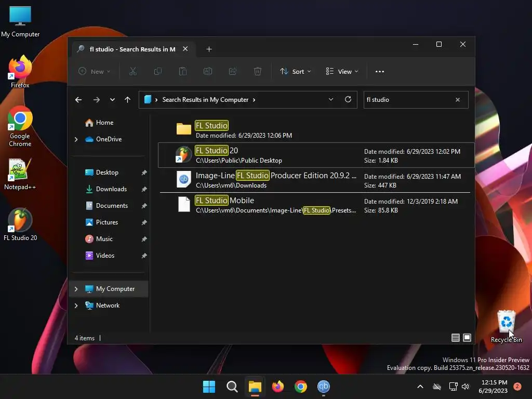Expand address bar history dropdown
Viewport: 532px width, 399px height.
(x=331, y=99)
